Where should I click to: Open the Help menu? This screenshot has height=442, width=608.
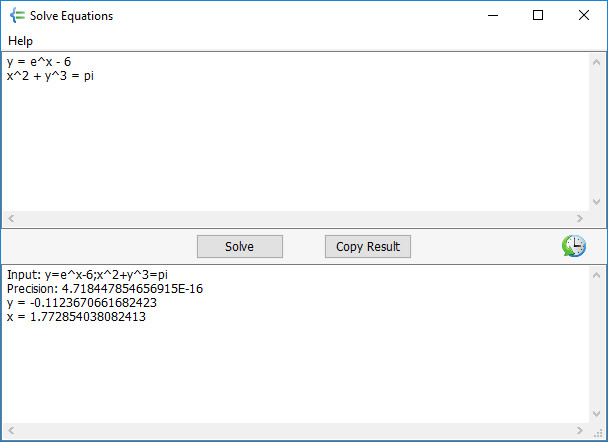[x=21, y=41]
